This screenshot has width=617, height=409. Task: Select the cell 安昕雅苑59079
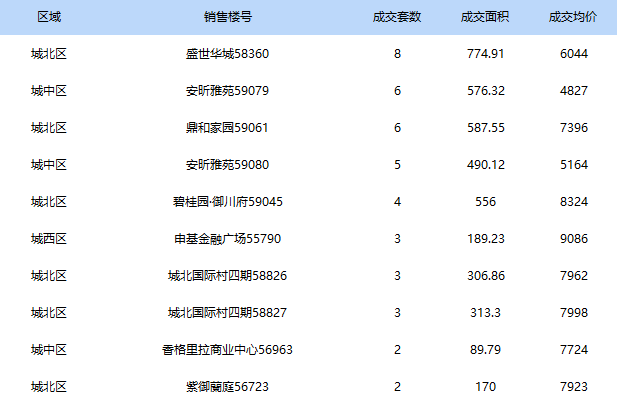(227, 91)
